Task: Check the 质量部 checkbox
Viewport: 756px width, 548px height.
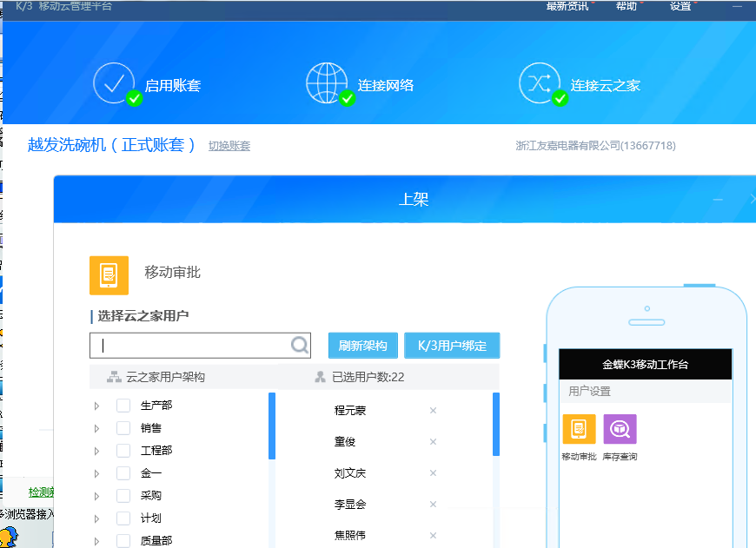Action: pyautogui.click(x=123, y=541)
